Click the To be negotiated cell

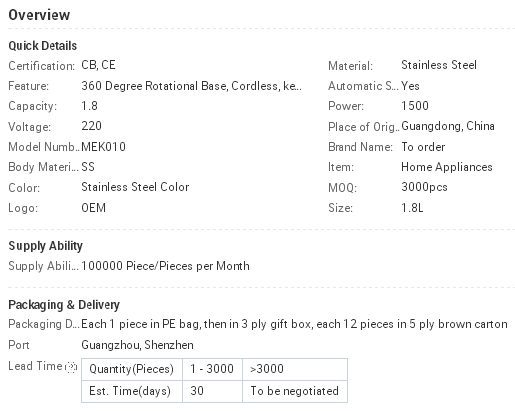pos(295,391)
